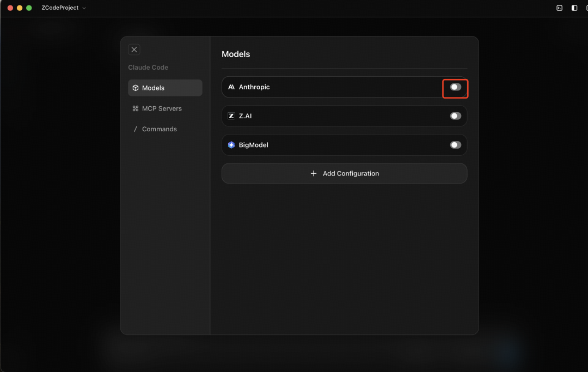Click the slash icon beside Commands

pyautogui.click(x=136, y=129)
